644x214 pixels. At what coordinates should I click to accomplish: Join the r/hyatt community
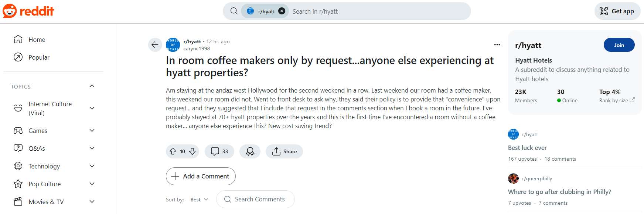coord(619,45)
